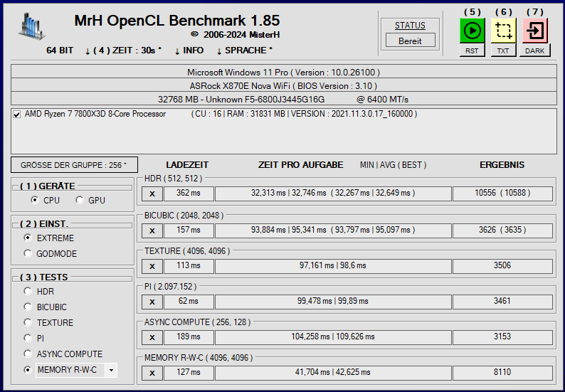Choose the EXTREME setting
Viewport: 565px width, 392px height.
pyautogui.click(x=28, y=238)
